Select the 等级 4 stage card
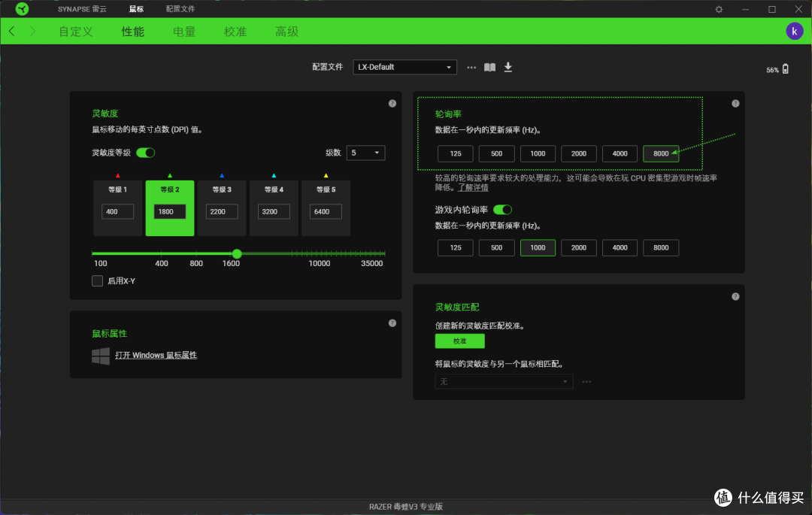Image resolution: width=812 pixels, height=515 pixels. [x=274, y=208]
